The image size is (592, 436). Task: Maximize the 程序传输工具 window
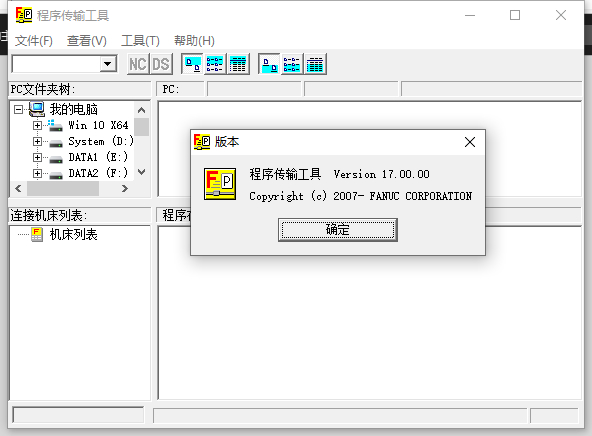click(x=515, y=15)
